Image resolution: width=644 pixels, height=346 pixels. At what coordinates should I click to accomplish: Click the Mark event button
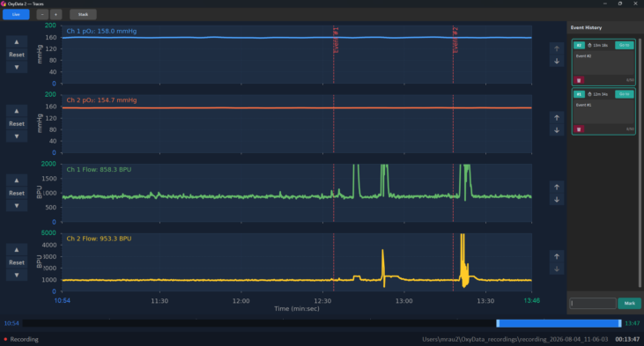(x=630, y=304)
